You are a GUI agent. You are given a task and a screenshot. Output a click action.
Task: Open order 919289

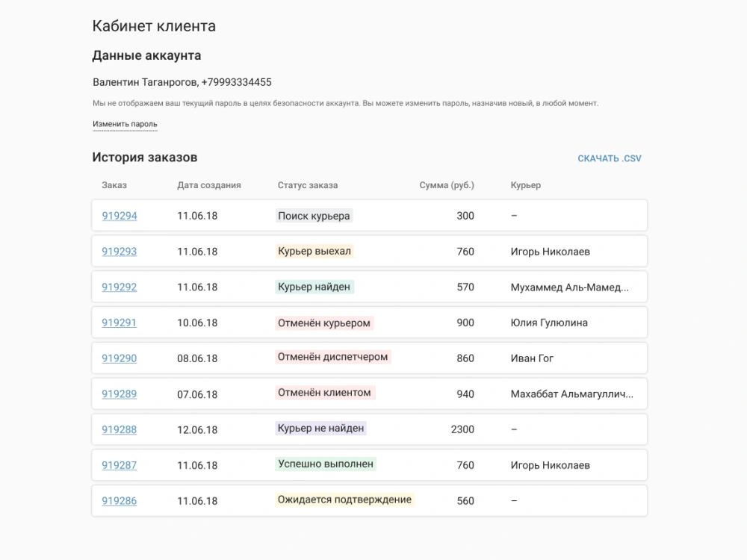pos(119,394)
